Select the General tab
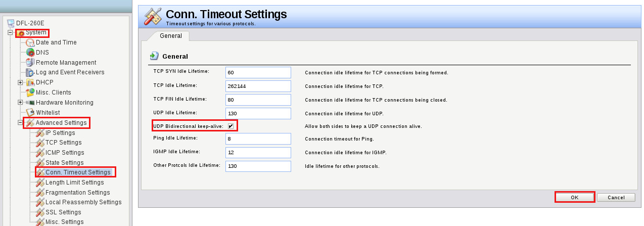Viewport: 644px width, 226px height. [170, 36]
